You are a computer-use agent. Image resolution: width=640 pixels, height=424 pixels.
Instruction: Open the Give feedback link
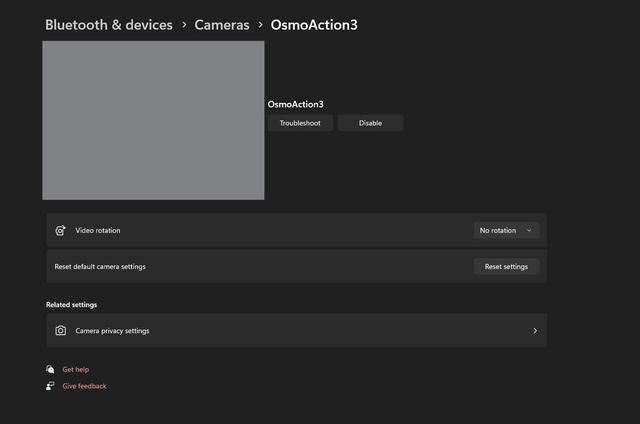pyautogui.click(x=84, y=386)
